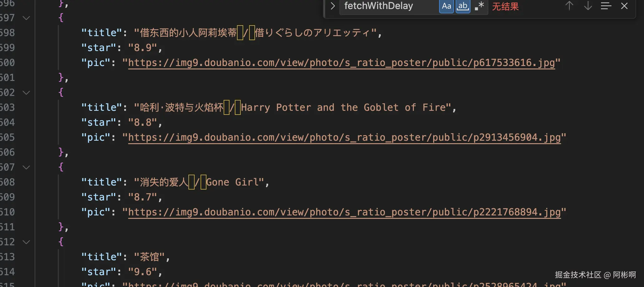This screenshot has width=644, height=287.
Task: Collapse the object starting at line 502
Action: point(26,92)
